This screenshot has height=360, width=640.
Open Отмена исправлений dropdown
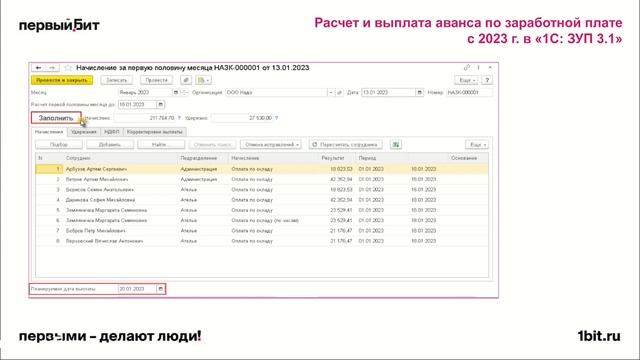click(271, 144)
